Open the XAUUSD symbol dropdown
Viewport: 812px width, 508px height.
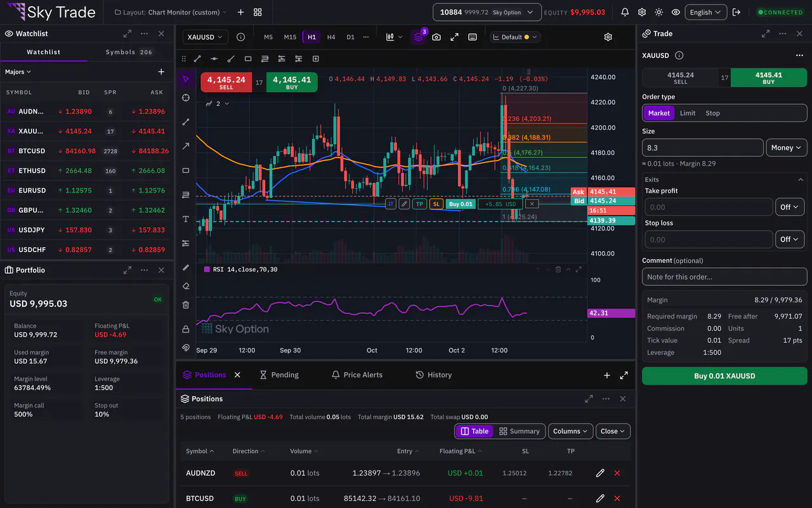tap(206, 37)
